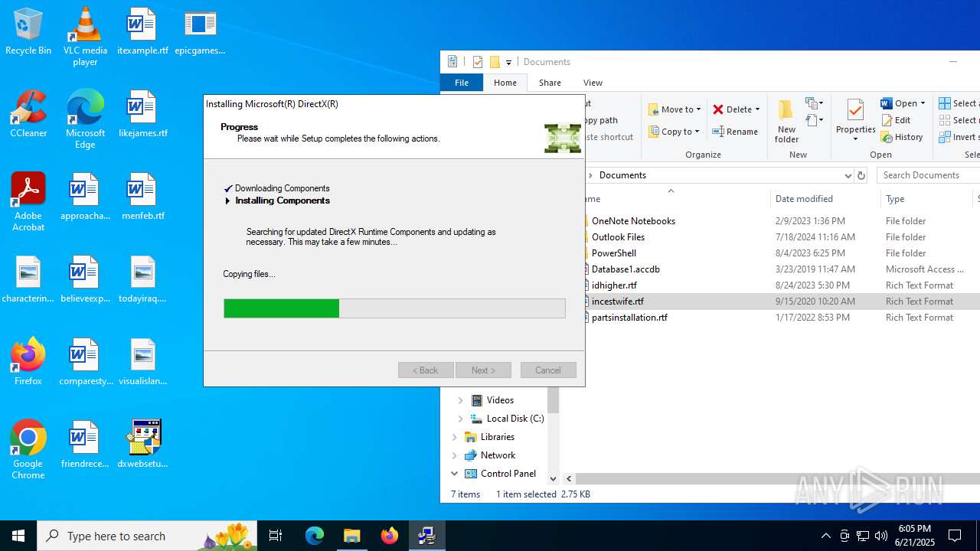This screenshot has height=551, width=980.
Task: Sort by Type column header
Action: click(926, 199)
